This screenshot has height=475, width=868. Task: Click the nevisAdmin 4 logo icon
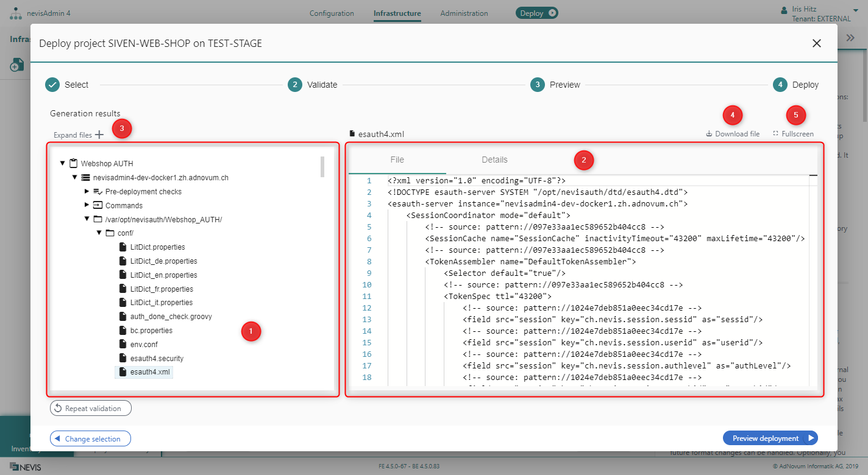point(16,13)
